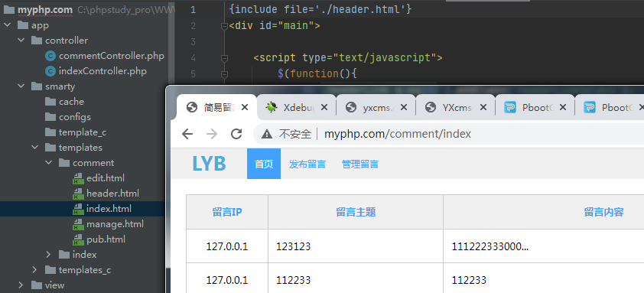Open the 管理留言 navigation link
This screenshot has height=293, width=644.
click(x=360, y=164)
